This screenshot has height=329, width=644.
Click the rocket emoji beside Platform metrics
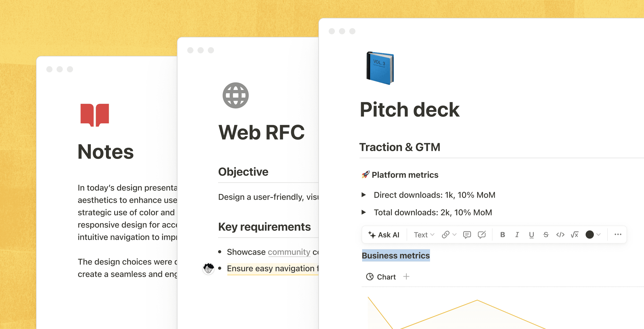click(x=365, y=175)
